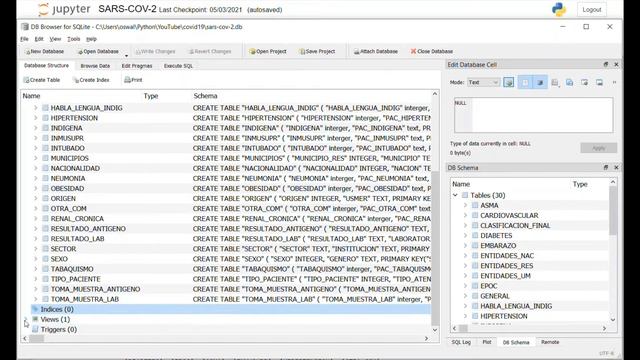Expand the Views (1) node

pyautogui.click(x=25, y=319)
